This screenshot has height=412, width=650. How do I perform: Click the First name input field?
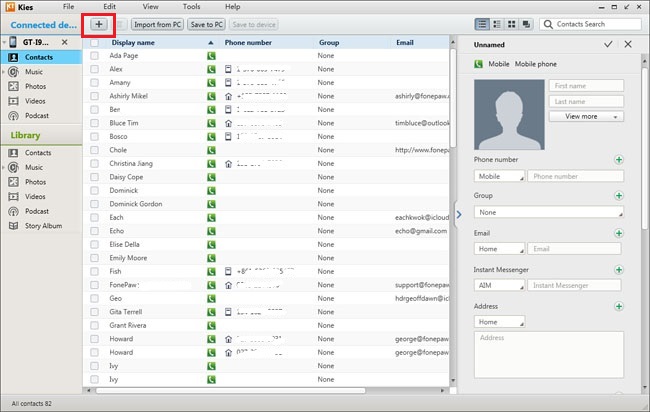pos(586,86)
